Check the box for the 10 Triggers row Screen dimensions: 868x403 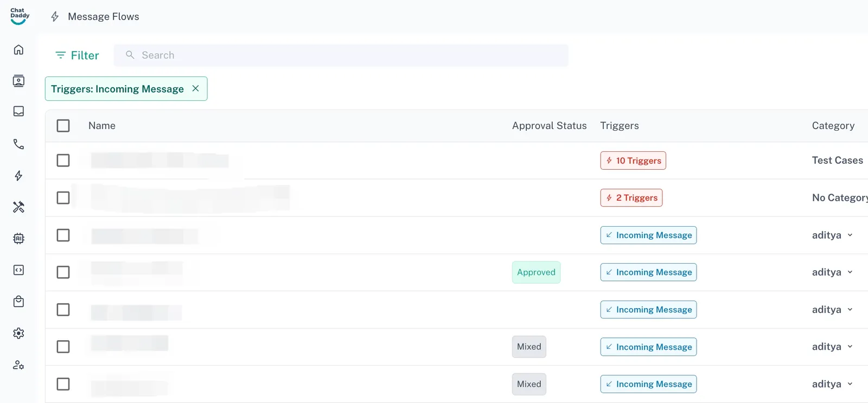[x=63, y=161]
